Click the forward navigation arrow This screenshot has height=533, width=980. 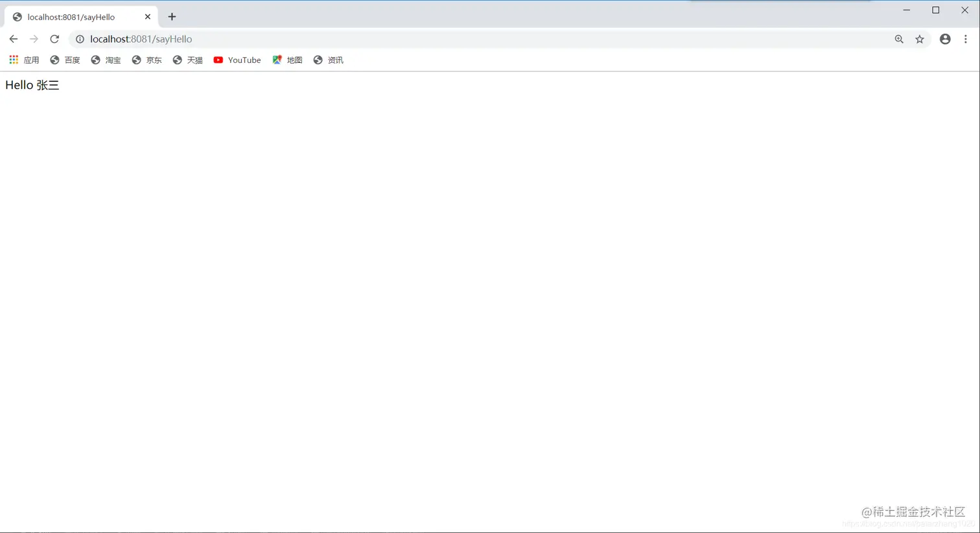click(x=34, y=39)
